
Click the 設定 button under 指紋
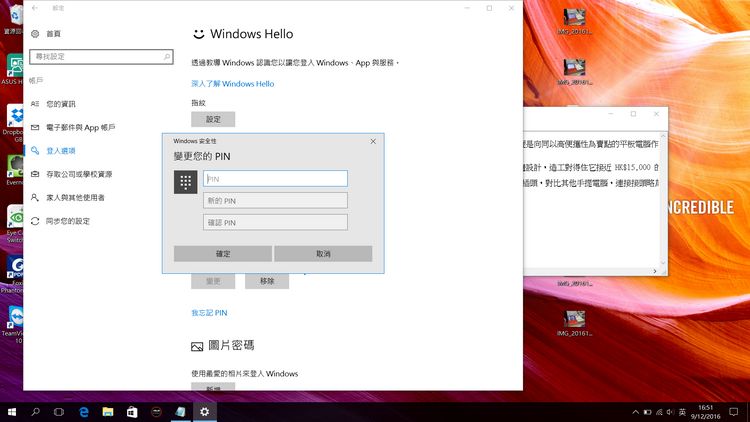coord(213,119)
